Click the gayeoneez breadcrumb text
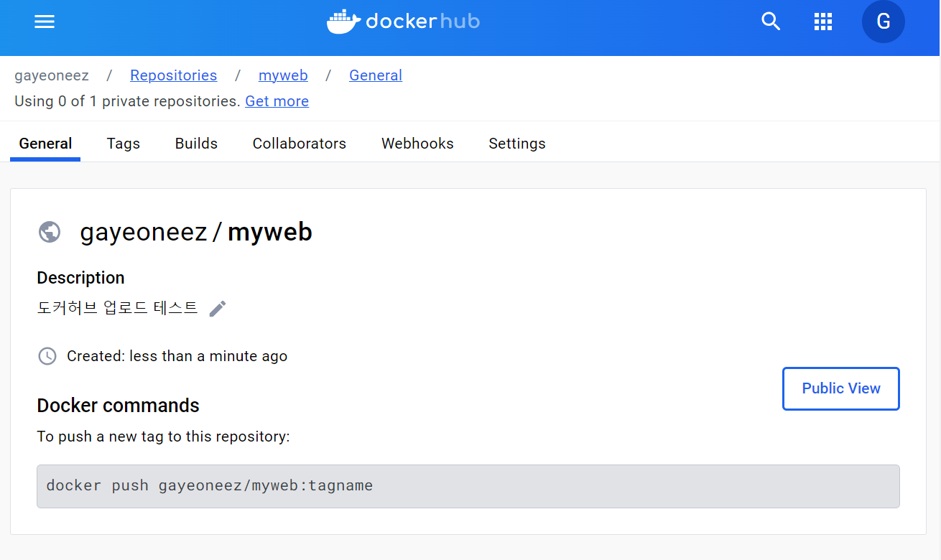Screen dimensions: 941x560 (x=52, y=75)
